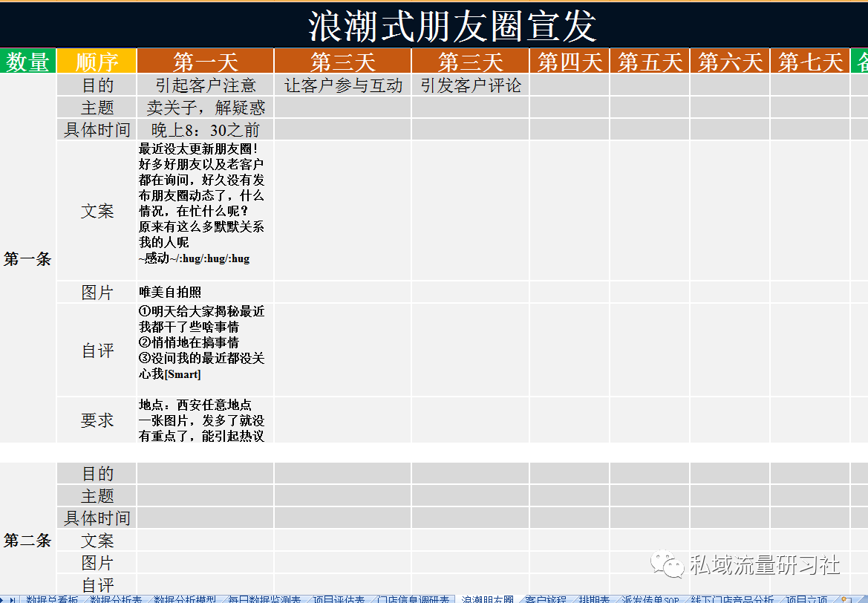This screenshot has width=868, height=603.
Task: Select 自评 label in the 第二条 section
Action: pos(97,584)
